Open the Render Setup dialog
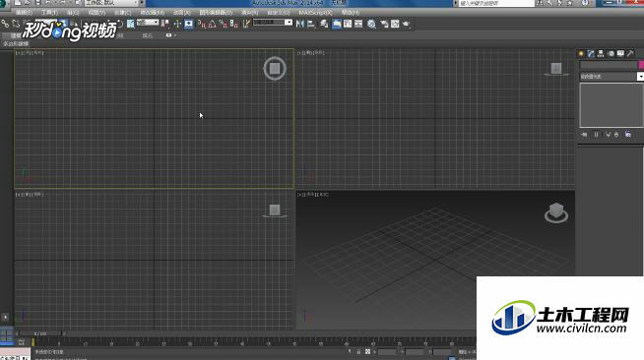Image resolution: width=644 pixels, height=360 pixels. [x=384, y=24]
